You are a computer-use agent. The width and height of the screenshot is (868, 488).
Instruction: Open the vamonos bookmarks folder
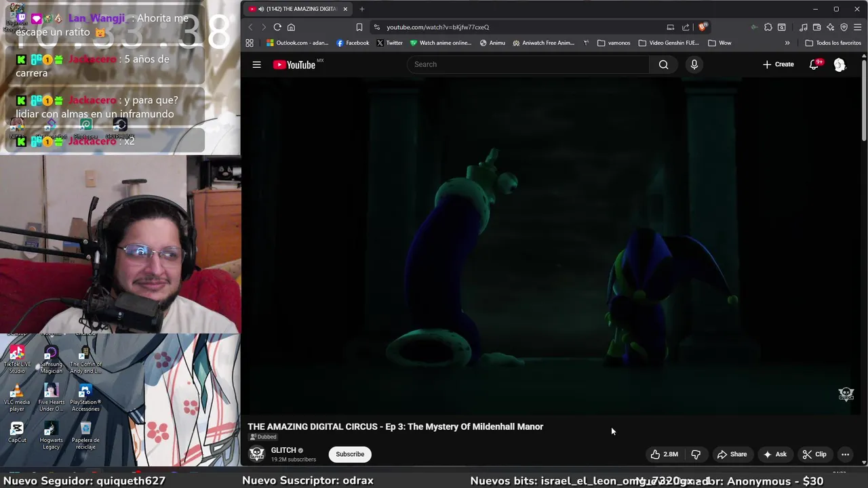pyautogui.click(x=614, y=43)
